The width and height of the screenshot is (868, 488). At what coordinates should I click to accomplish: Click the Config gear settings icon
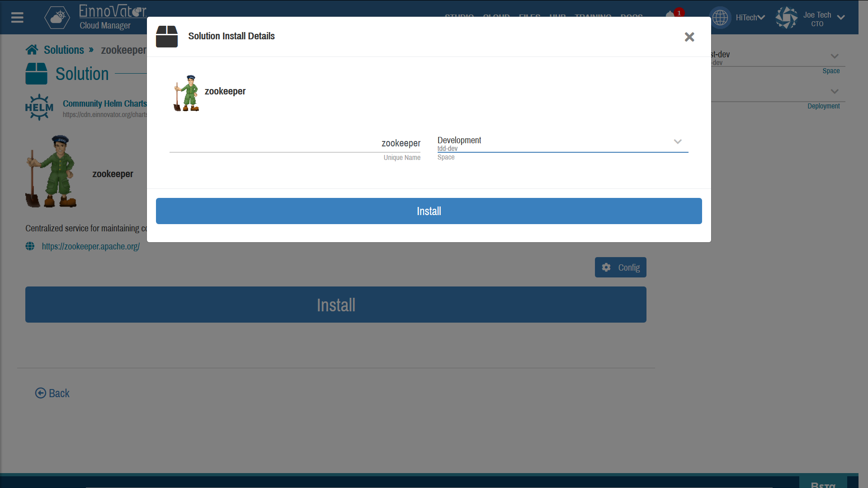[x=606, y=267]
